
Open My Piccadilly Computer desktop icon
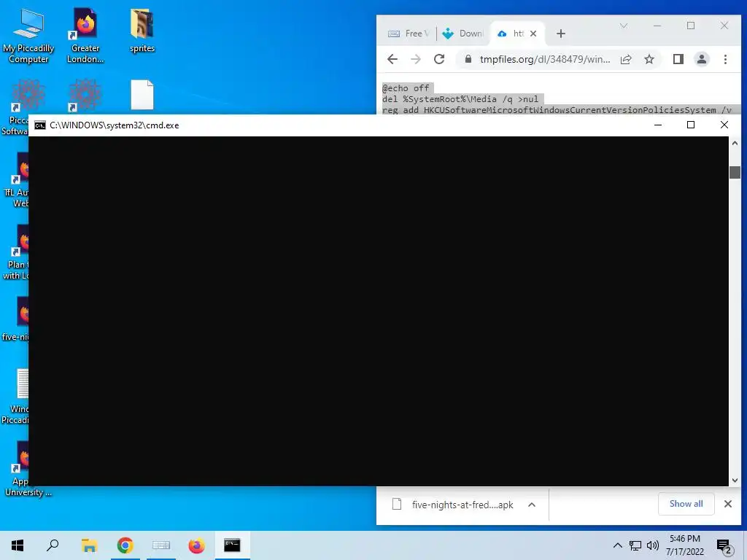pyautogui.click(x=28, y=37)
